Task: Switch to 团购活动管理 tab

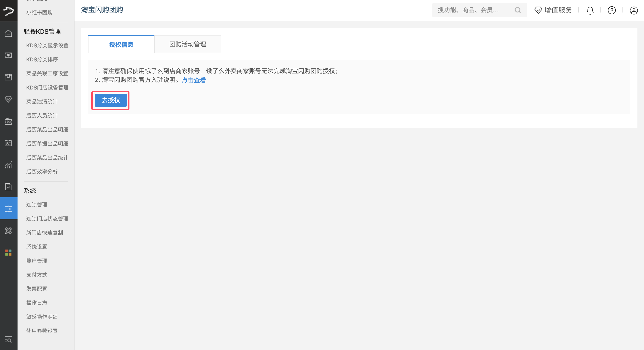Action: (188, 44)
